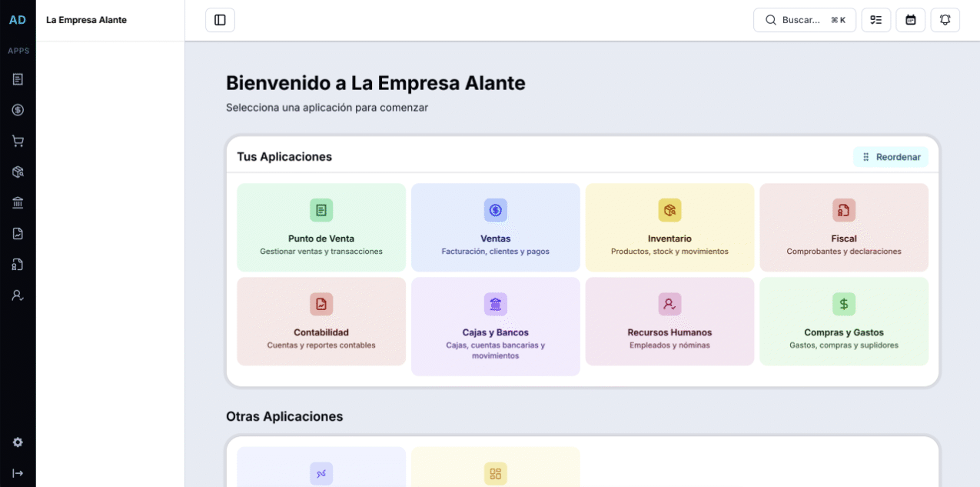
Task: Select the Cajas y Bancos bank icon
Action: point(17,202)
